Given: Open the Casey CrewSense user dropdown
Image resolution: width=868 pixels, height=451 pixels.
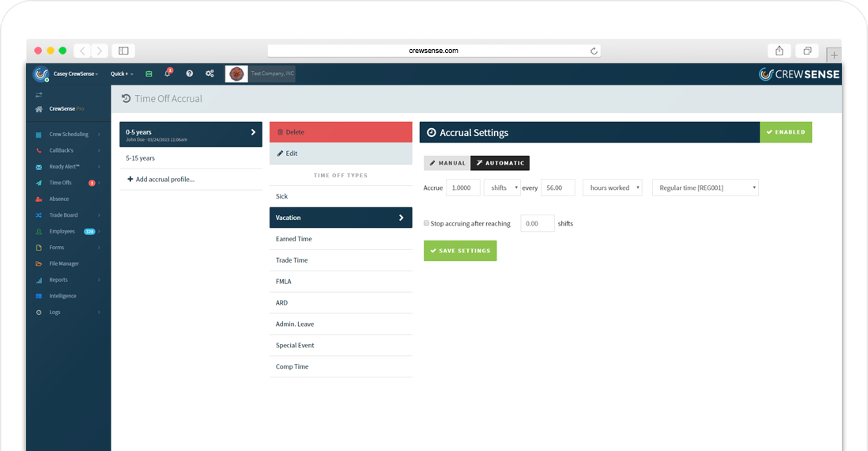Looking at the screenshot, I should click(x=76, y=74).
